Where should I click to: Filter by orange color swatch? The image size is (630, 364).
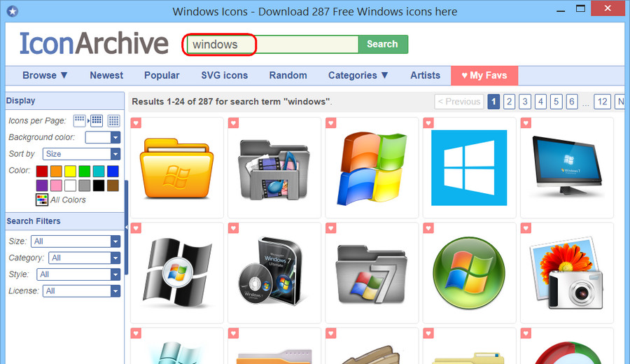tap(56, 171)
